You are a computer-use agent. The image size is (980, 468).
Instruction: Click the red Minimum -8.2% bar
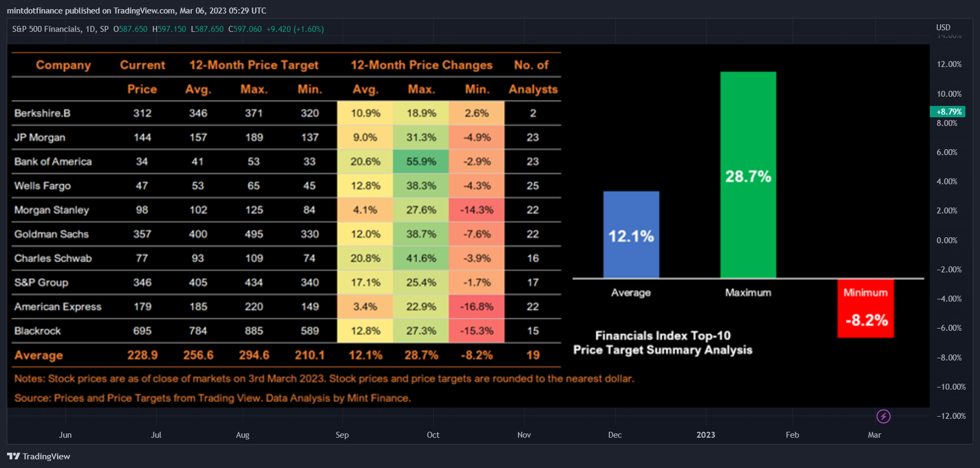pos(865,309)
